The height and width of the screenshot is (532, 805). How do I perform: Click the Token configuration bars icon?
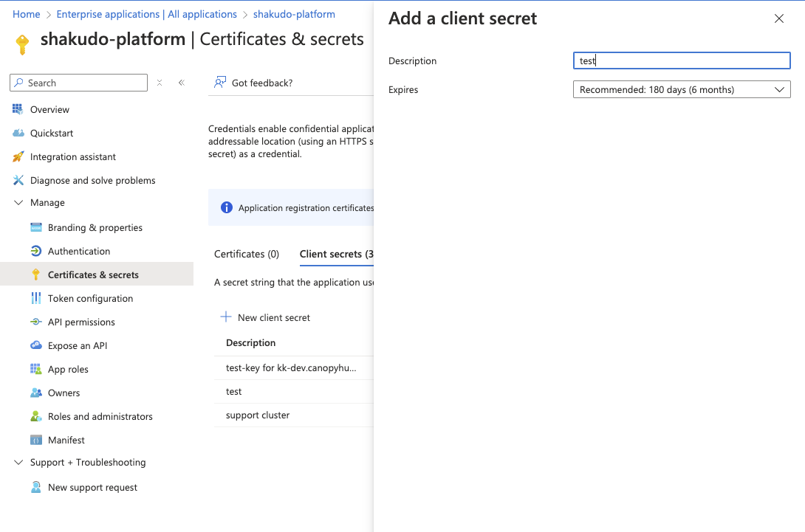36,298
